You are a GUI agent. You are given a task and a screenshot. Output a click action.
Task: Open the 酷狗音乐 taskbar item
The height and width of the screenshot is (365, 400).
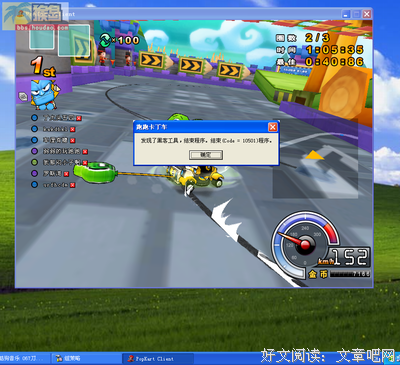click(24, 359)
